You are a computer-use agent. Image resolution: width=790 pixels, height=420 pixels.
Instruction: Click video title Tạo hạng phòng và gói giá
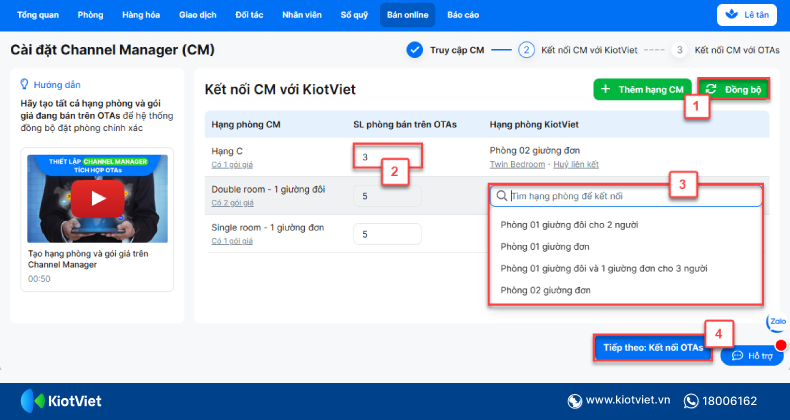tap(88, 259)
